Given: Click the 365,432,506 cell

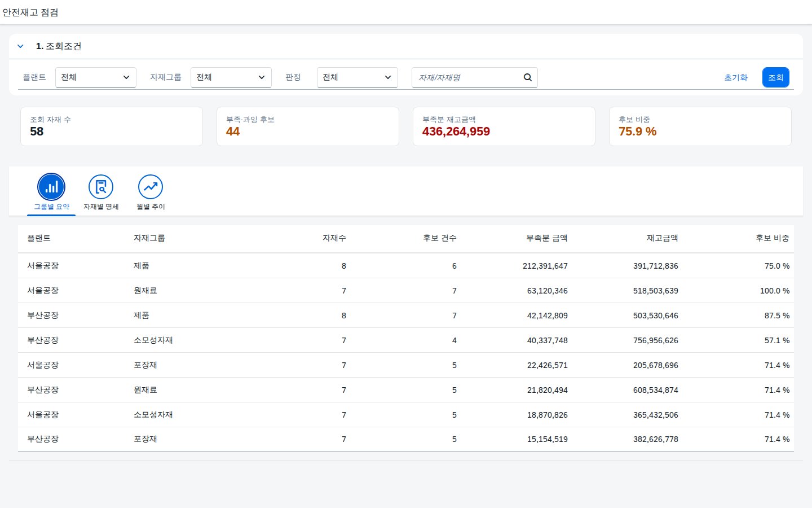Looking at the screenshot, I should click(656, 415).
